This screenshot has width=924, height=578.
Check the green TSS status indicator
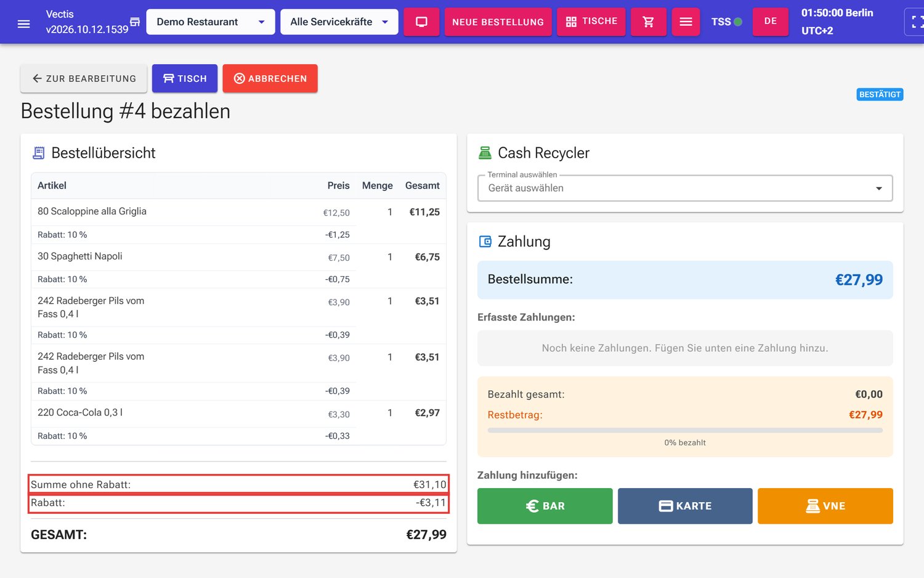[x=738, y=22]
